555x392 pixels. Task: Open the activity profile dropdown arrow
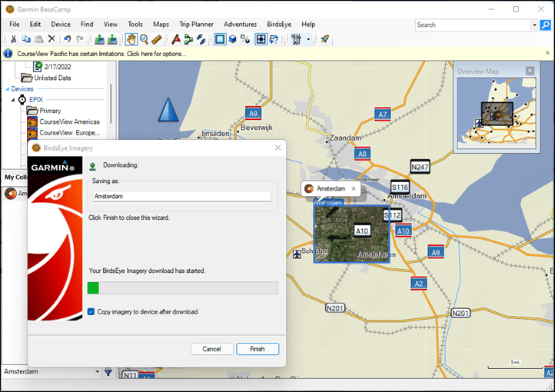click(x=308, y=39)
